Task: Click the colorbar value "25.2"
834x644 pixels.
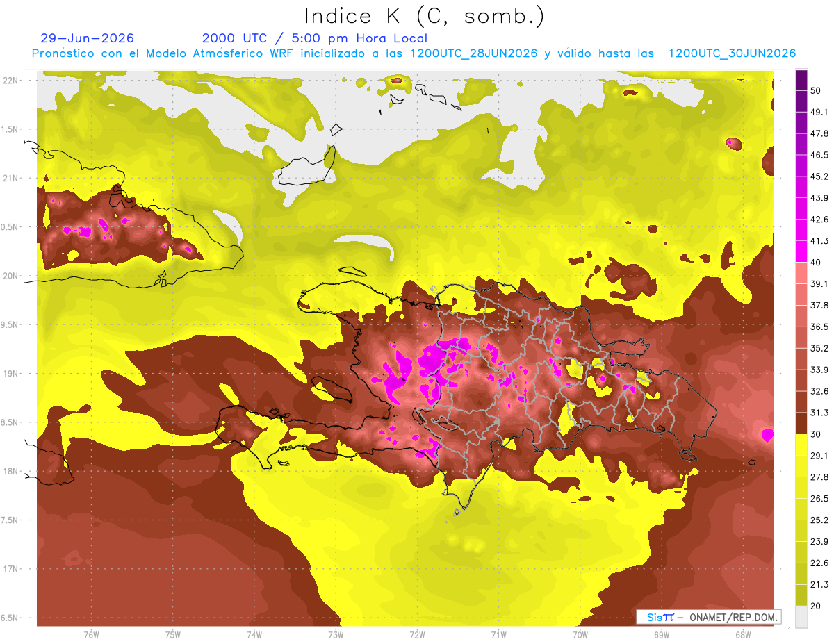Action: (x=819, y=520)
